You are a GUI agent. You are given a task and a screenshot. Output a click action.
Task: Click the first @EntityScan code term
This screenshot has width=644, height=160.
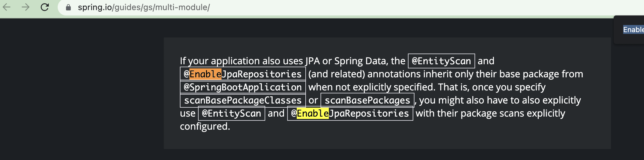(441, 61)
